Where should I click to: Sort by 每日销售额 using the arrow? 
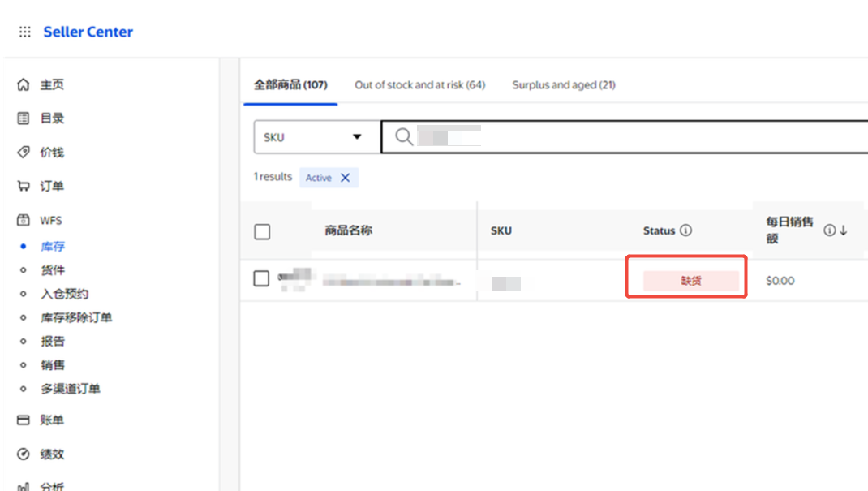click(843, 230)
